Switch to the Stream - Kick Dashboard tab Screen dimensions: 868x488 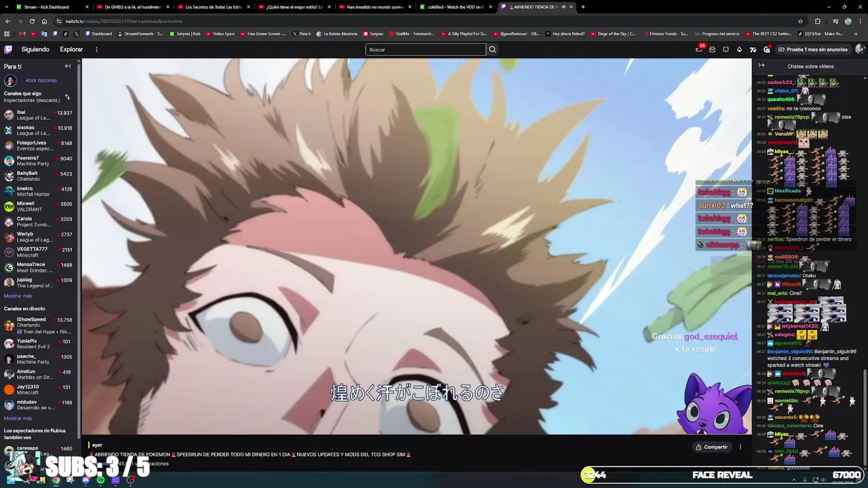pos(51,7)
